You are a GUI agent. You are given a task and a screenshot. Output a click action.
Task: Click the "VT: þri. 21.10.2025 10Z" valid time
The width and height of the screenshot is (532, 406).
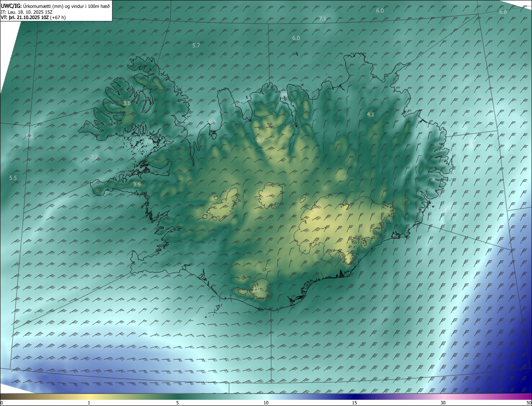[x=25, y=17]
